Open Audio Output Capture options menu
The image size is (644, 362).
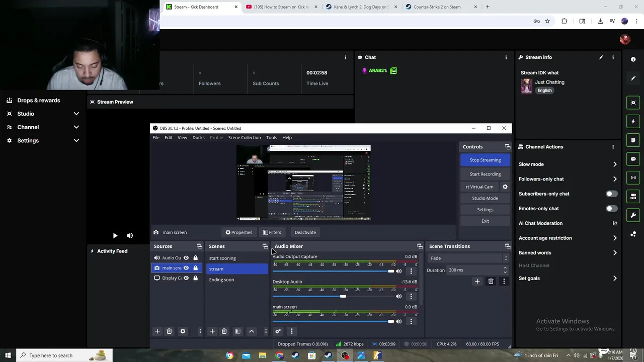[x=411, y=271]
